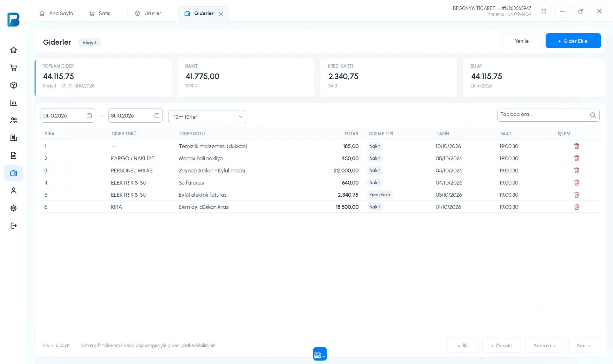The width and height of the screenshot is (613, 364).
Task: Go to next page with Sonraki
Action: click(545, 345)
